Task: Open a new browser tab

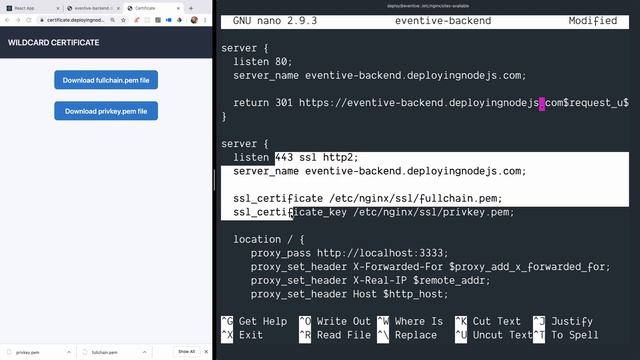Action: (x=191, y=8)
